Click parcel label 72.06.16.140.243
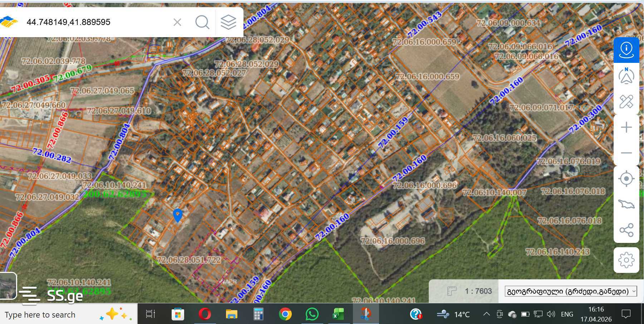The width and height of the screenshot is (644, 324). [x=557, y=252]
